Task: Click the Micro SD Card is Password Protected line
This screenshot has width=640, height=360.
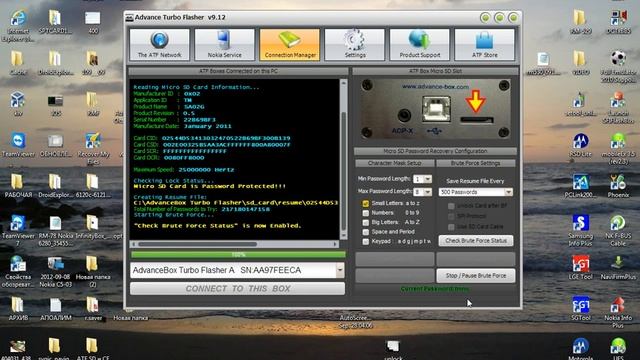Action: point(210,186)
